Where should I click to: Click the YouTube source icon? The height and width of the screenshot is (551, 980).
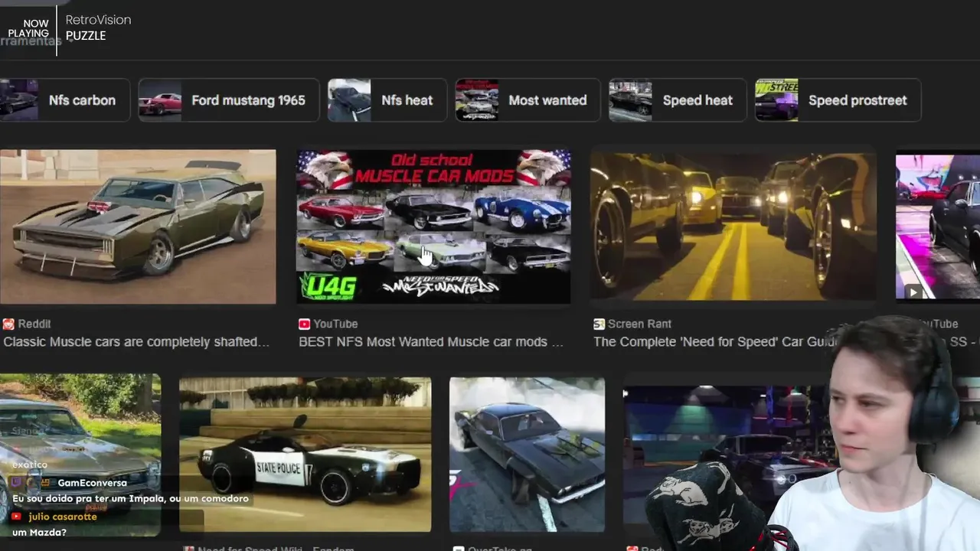pos(305,324)
